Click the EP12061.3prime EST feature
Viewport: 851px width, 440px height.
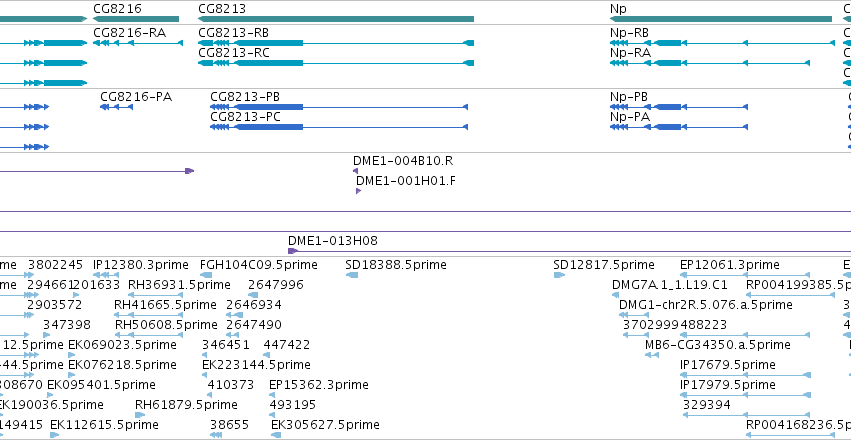[x=745, y=275]
